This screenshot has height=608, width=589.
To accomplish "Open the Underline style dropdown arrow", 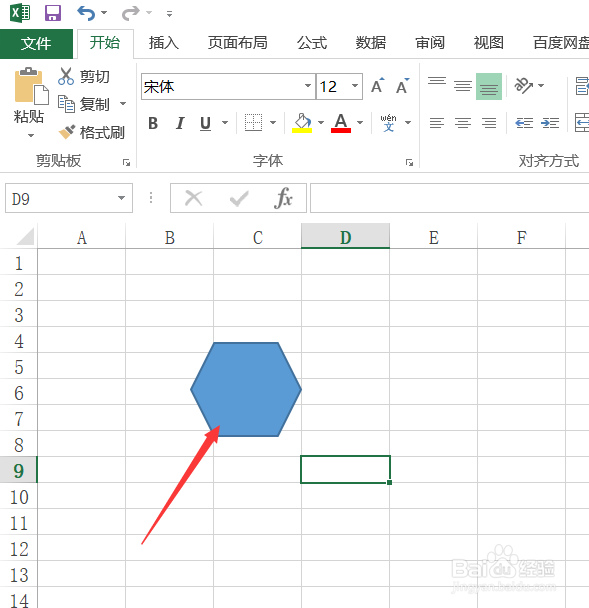I will [225, 123].
